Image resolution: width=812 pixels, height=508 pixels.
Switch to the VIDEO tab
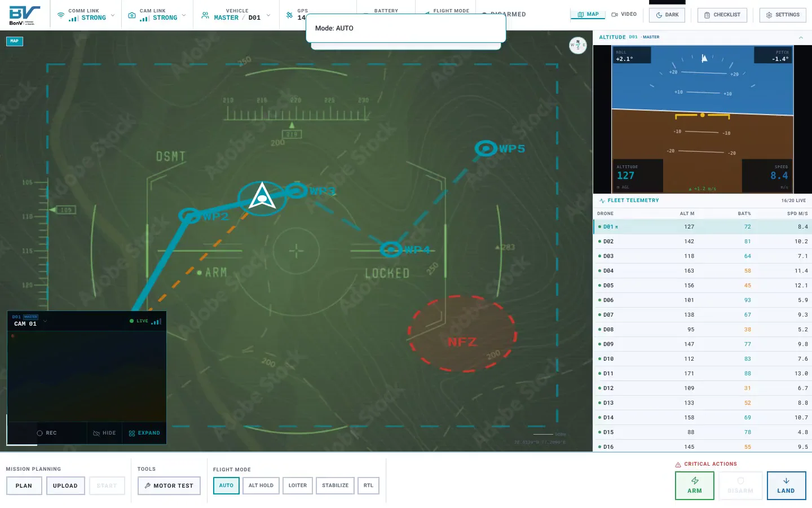[624, 15]
